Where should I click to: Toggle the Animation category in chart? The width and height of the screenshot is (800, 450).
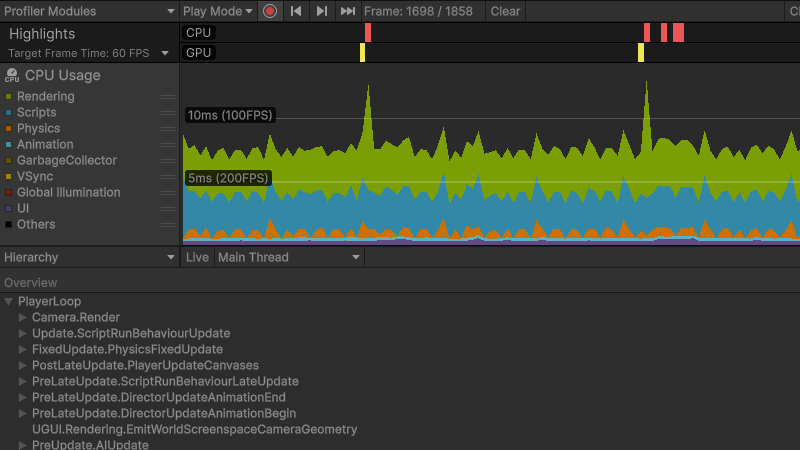[x=9, y=145]
